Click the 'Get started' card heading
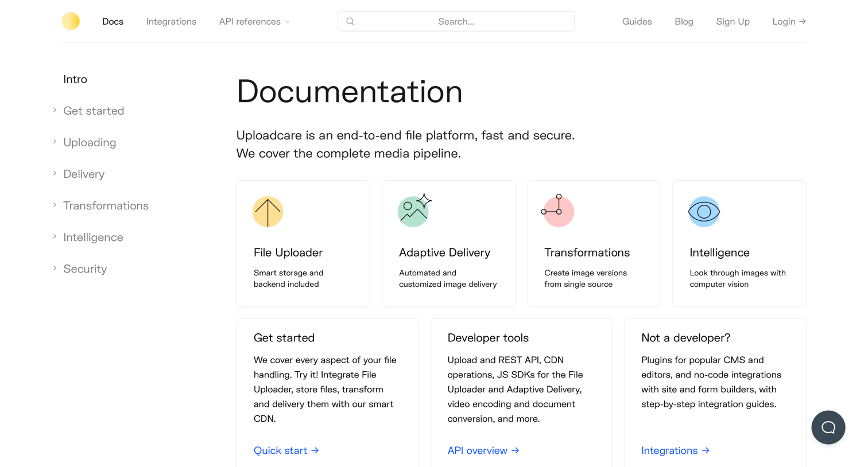 pos(284,338)
